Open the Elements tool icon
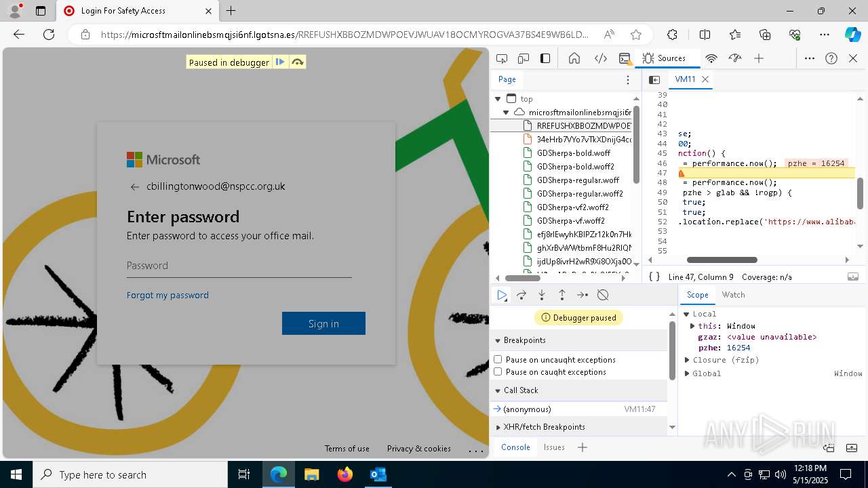868x488 pixels. point(600,58)
